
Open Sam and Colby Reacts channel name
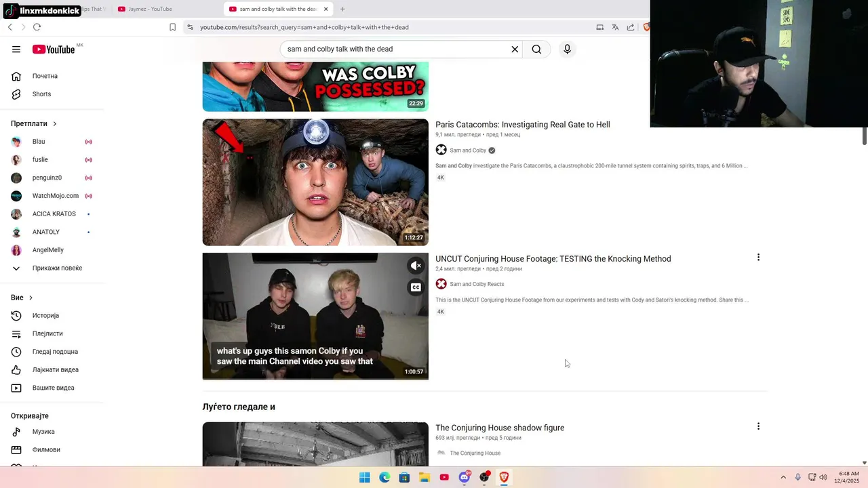[477, 284]
